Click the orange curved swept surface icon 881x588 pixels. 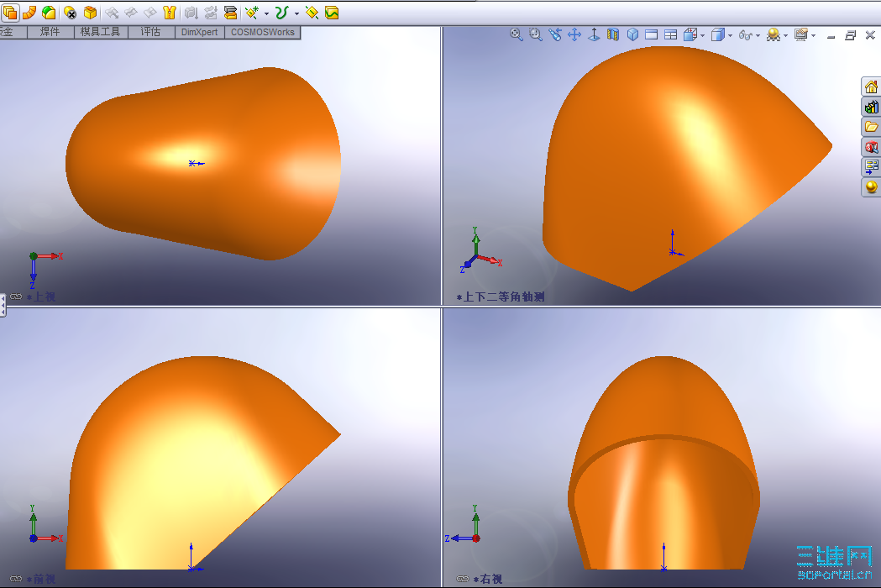click(x=29, y=12)
